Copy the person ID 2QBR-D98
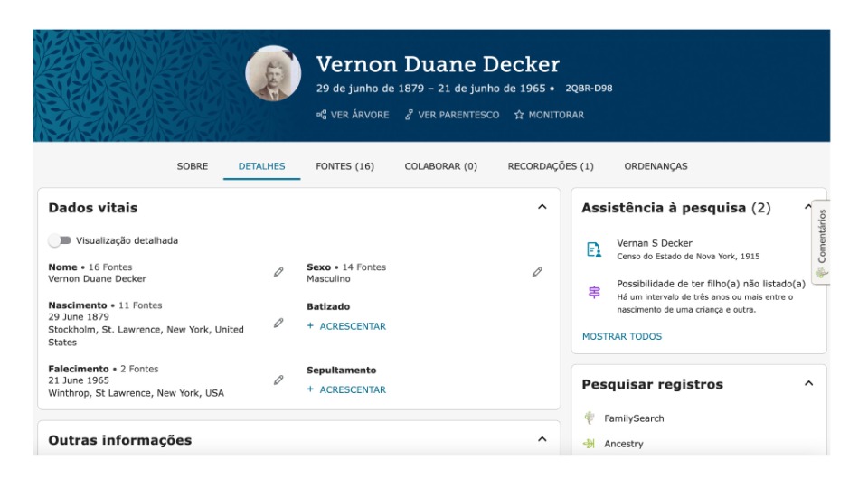868x488 pixels. pos(589,88)
